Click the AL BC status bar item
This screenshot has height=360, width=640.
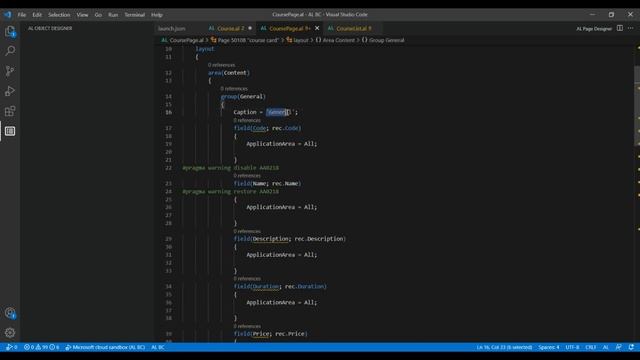coord(158,347)
